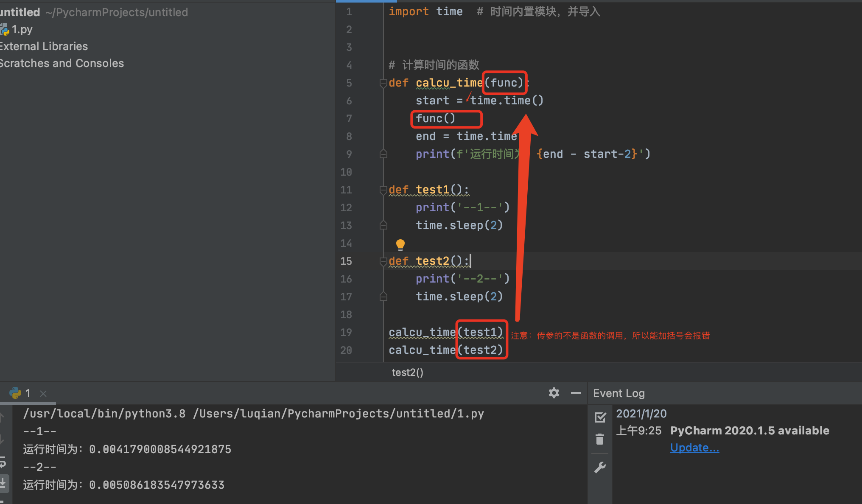Viewport: 862px width, 504px height.
Task: Click the --2-- console output line
Action: click(x=39, y=467)
